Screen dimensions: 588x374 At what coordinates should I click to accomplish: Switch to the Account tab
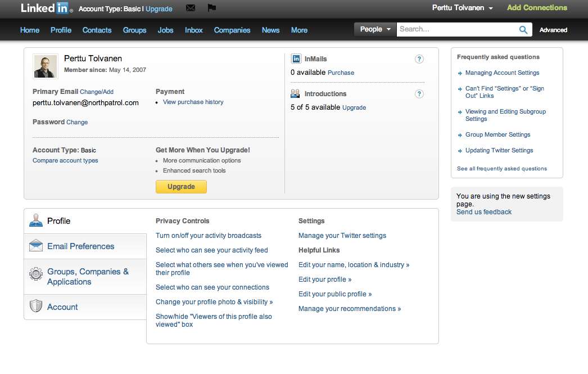point(85,307)
